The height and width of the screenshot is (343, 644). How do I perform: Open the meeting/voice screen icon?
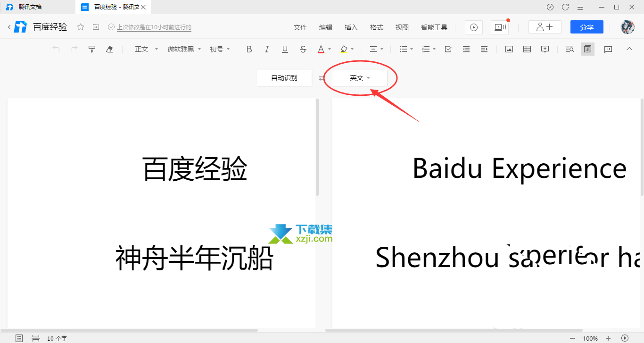(x=499, y=27)
